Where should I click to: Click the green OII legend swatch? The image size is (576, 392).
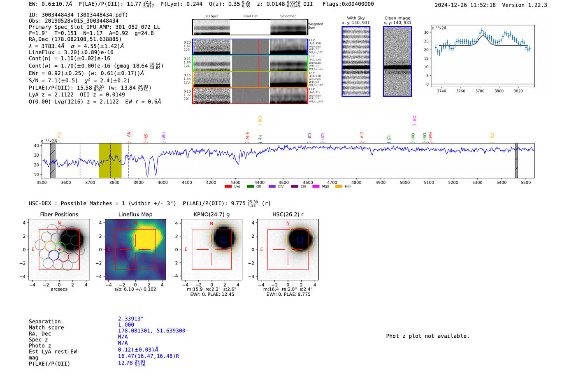(250, 187)
